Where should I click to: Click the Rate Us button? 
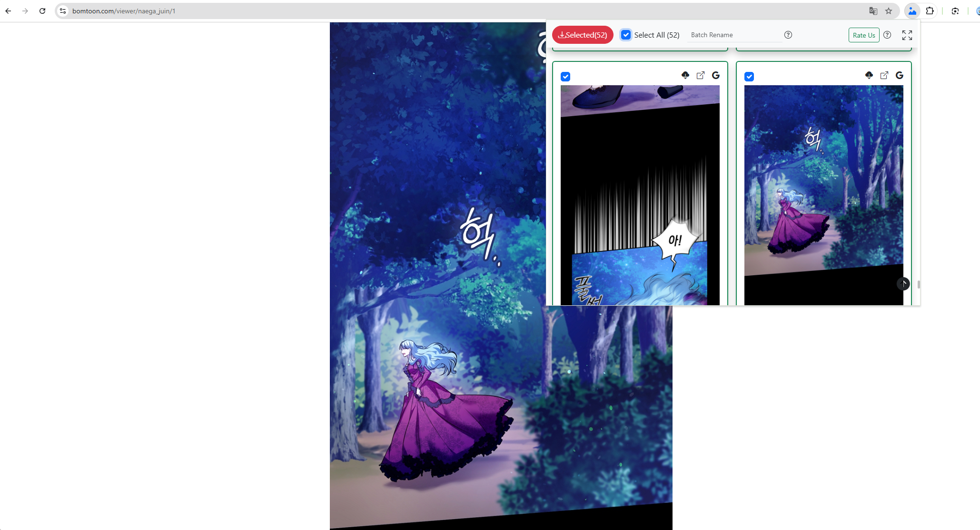pyautogui.click(x=863, y=35)
